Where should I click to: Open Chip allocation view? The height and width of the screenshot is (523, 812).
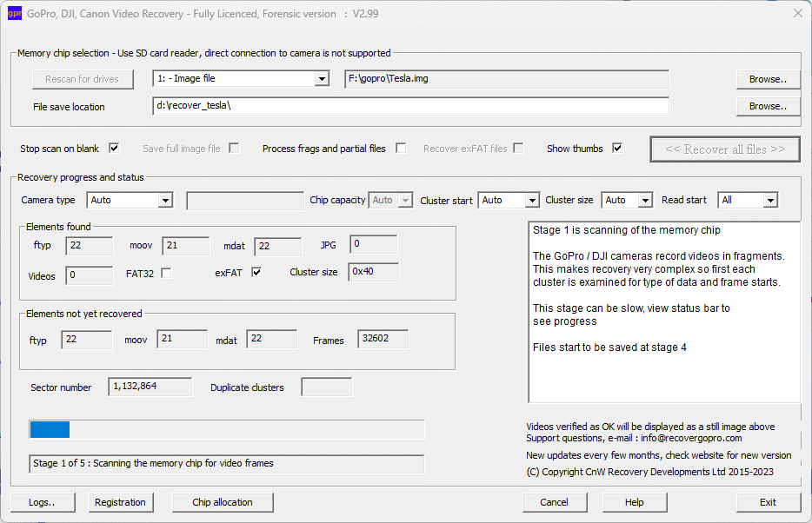(x=222, y=502)
